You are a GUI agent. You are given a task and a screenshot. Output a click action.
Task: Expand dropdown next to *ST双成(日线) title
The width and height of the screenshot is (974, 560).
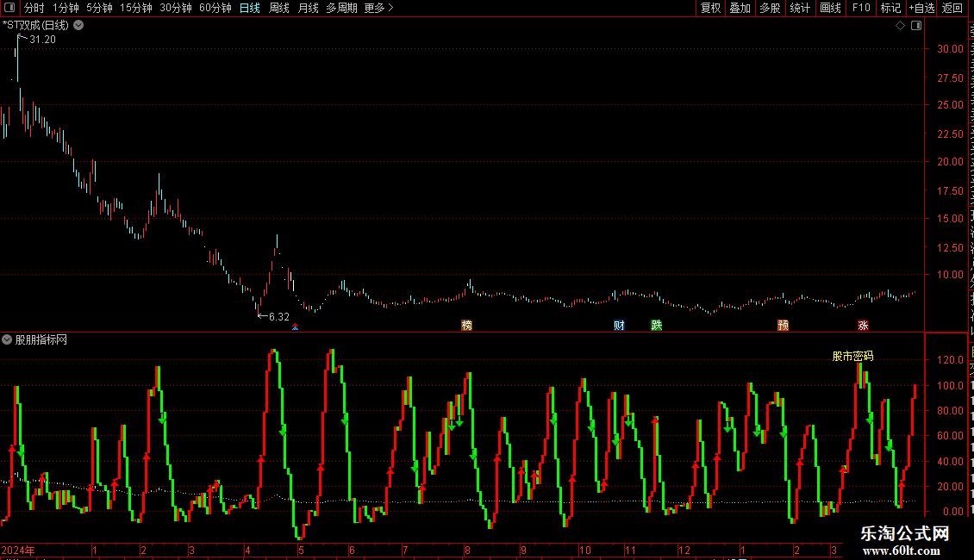coord(79,26)
